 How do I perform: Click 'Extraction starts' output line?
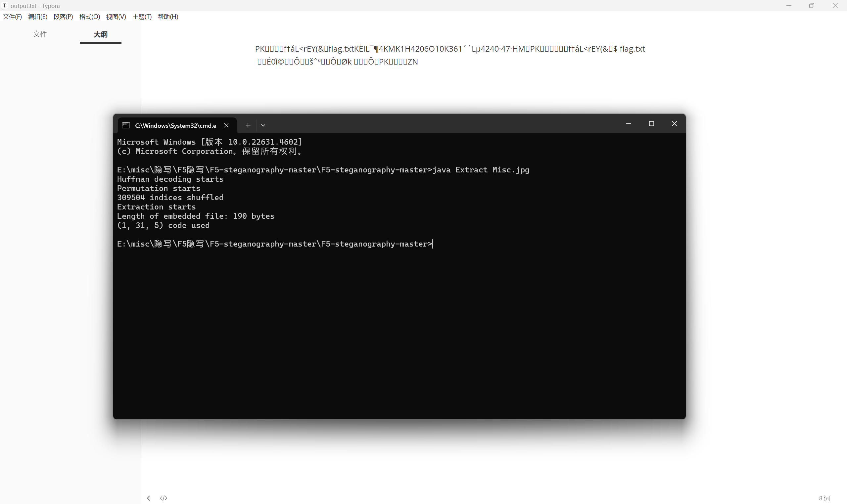click(x=156, y=206)
